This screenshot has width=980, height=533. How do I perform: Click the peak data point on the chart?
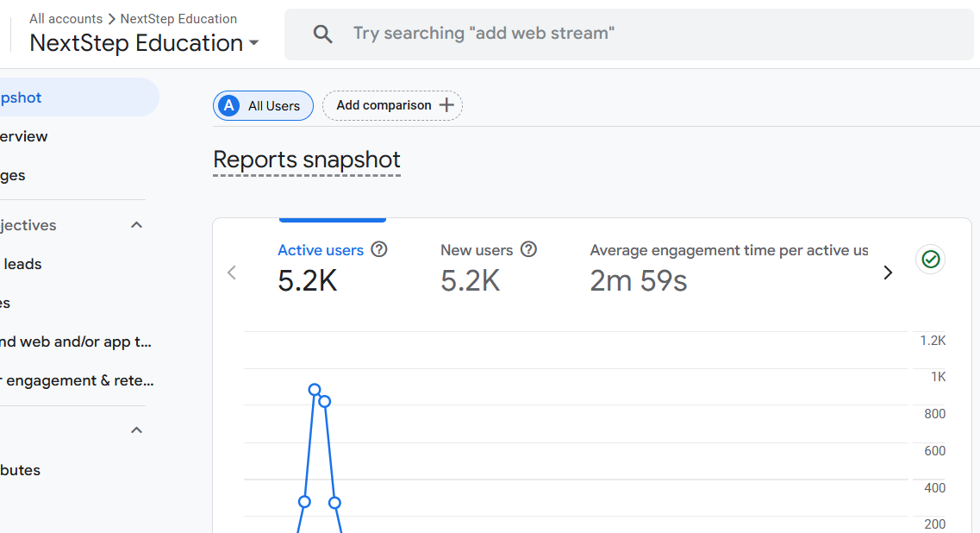[314, 390]
